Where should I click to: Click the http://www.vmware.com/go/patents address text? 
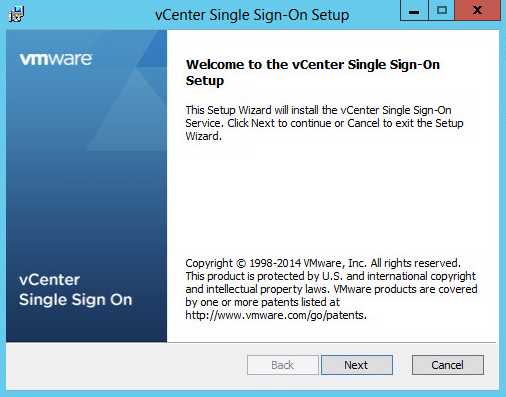[276, 315]
